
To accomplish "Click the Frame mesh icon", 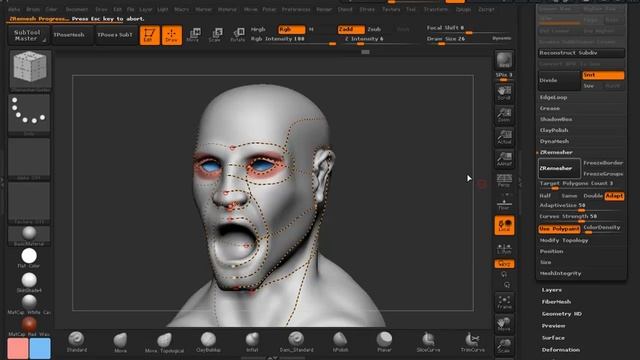I will pos(504,303).
